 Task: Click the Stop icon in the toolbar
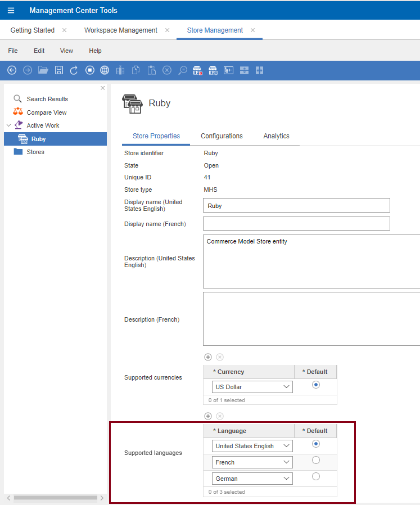tap(89, 70)
